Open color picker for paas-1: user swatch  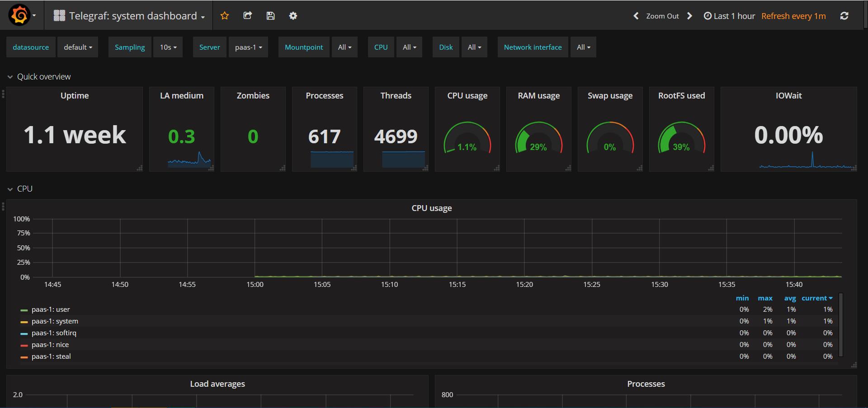tap(24, 310)
